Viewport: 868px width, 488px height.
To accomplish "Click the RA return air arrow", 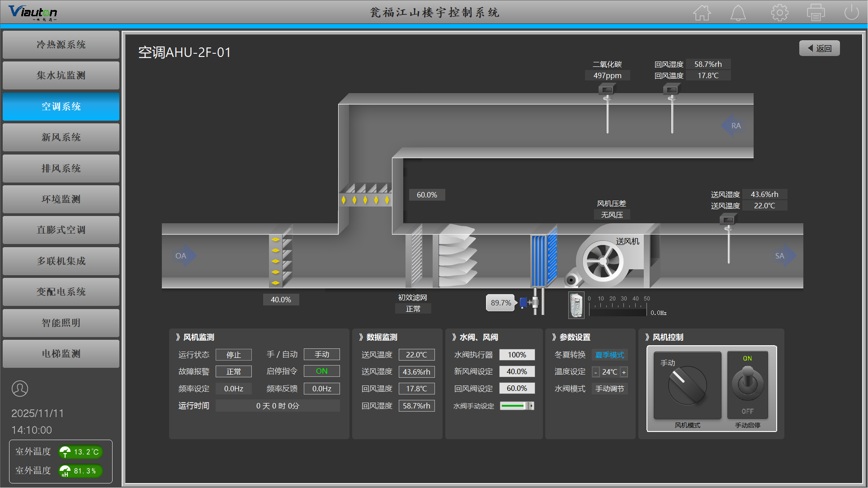I will point(733,126).
